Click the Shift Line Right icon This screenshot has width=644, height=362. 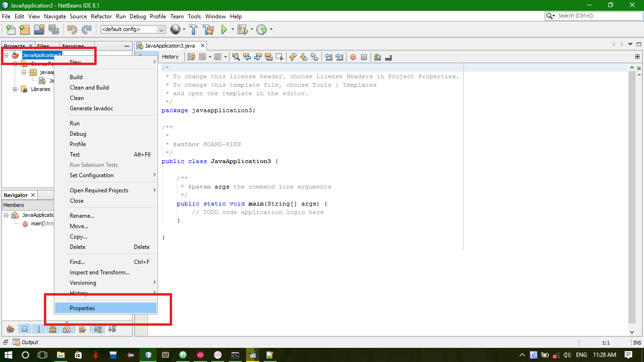pos(339,57)
